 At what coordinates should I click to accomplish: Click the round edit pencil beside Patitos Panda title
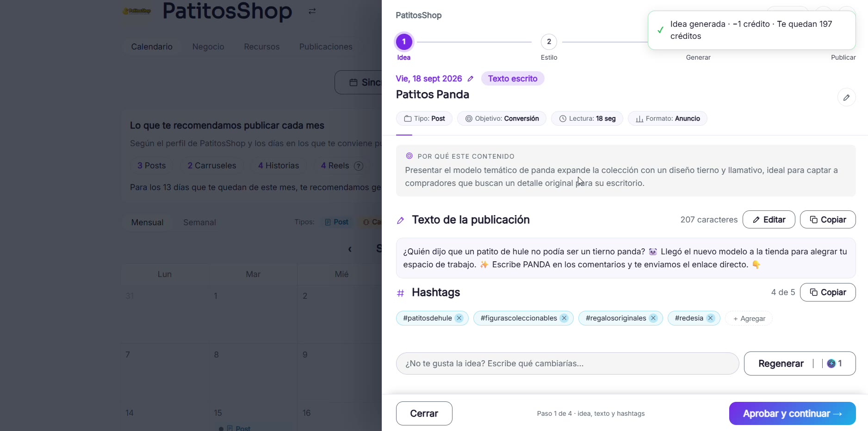846,98
